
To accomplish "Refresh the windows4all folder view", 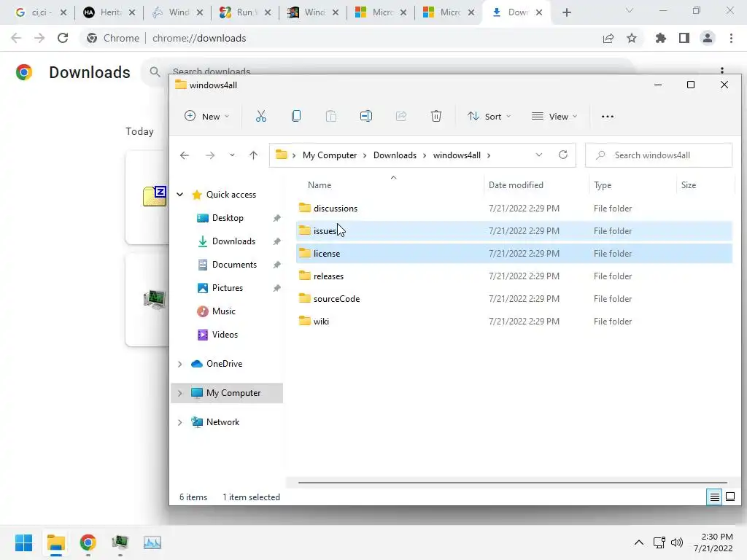I will tap(563, 155).
